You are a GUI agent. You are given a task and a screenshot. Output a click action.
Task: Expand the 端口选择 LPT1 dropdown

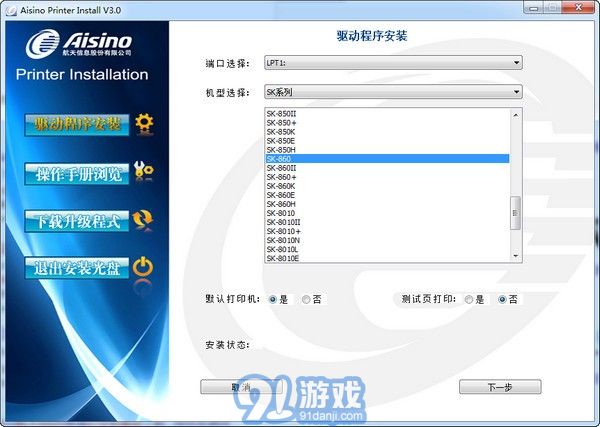point(393,63)
